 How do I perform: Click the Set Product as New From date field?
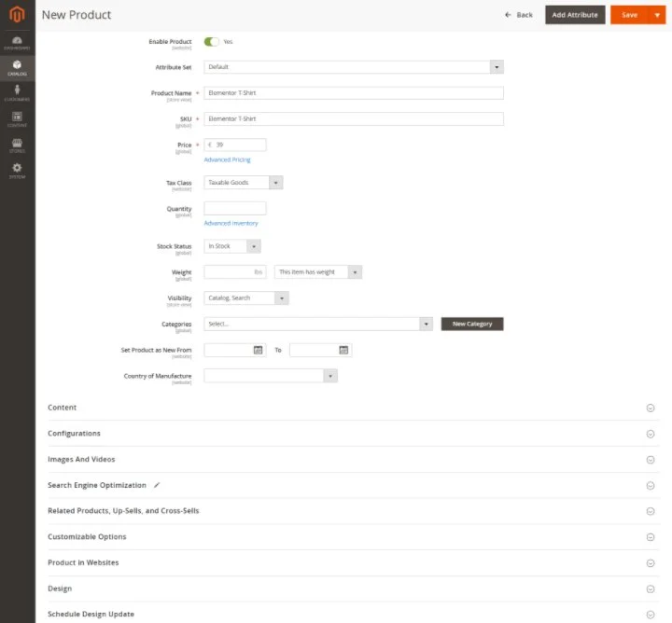pos(235,351)
